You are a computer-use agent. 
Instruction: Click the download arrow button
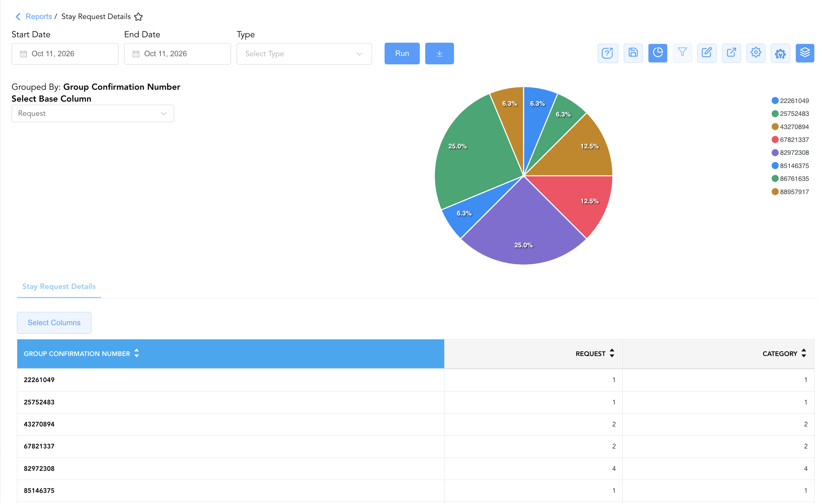(439, 54)
